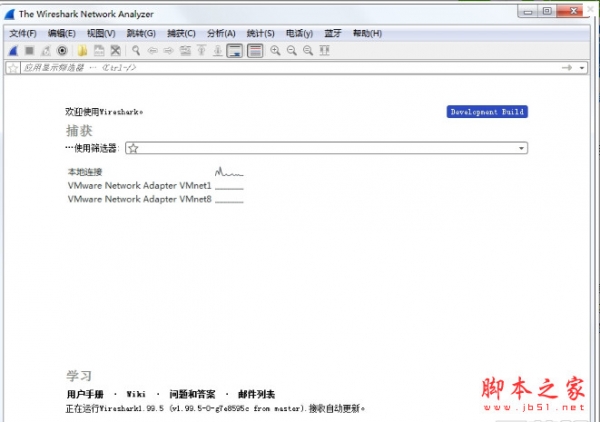Open a capture file via folder icon
The width and height of the screenshot is (600, 422).
[82, 51]
